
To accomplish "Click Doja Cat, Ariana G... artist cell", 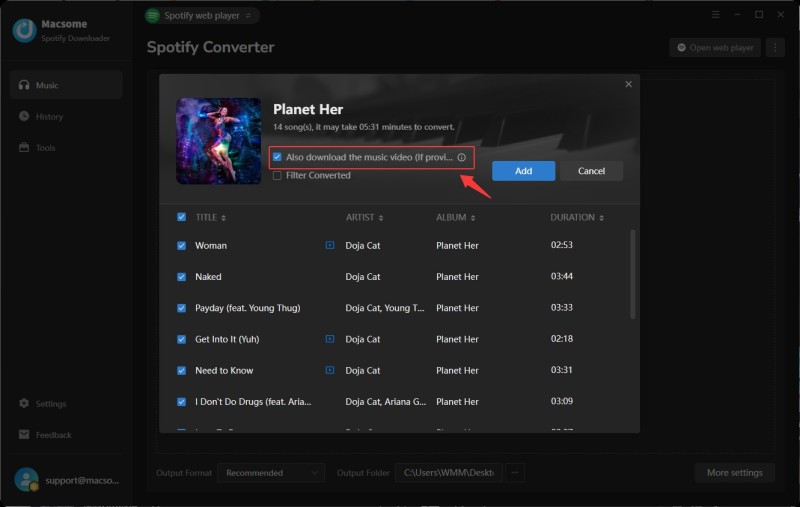I will click(386, 402).
